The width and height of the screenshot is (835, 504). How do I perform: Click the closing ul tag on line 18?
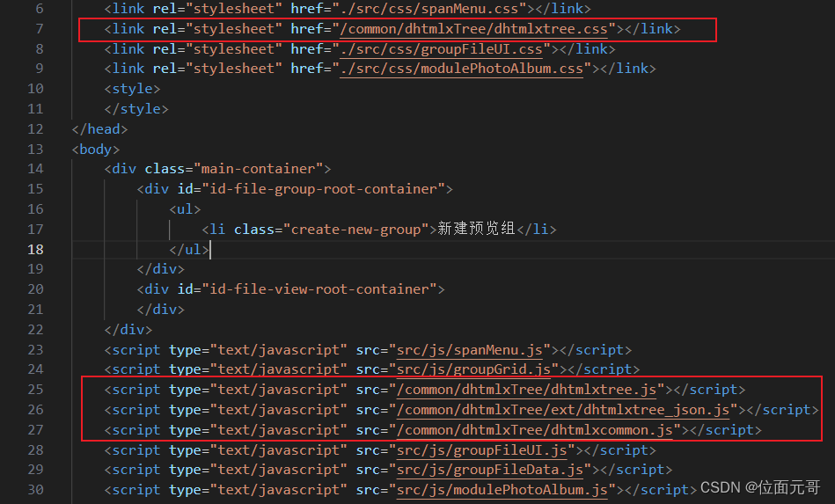[189, 250]
